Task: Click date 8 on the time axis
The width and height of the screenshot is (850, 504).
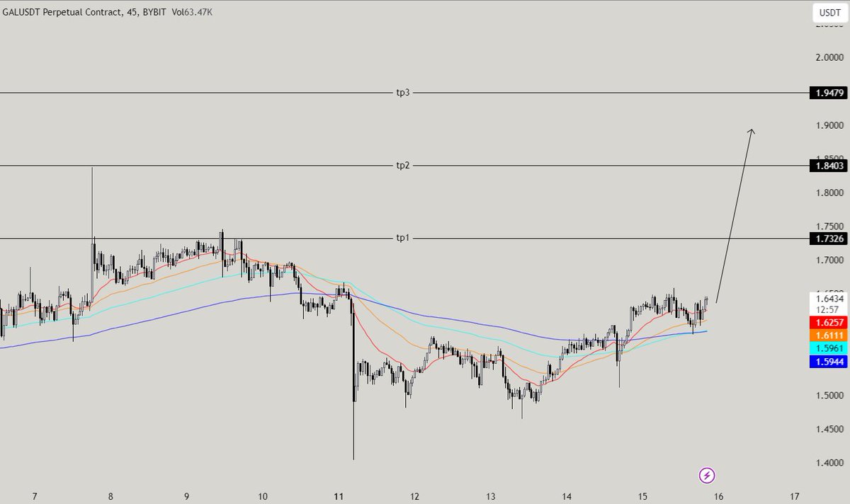Action: pyautogui.click(x=110, y=496)
